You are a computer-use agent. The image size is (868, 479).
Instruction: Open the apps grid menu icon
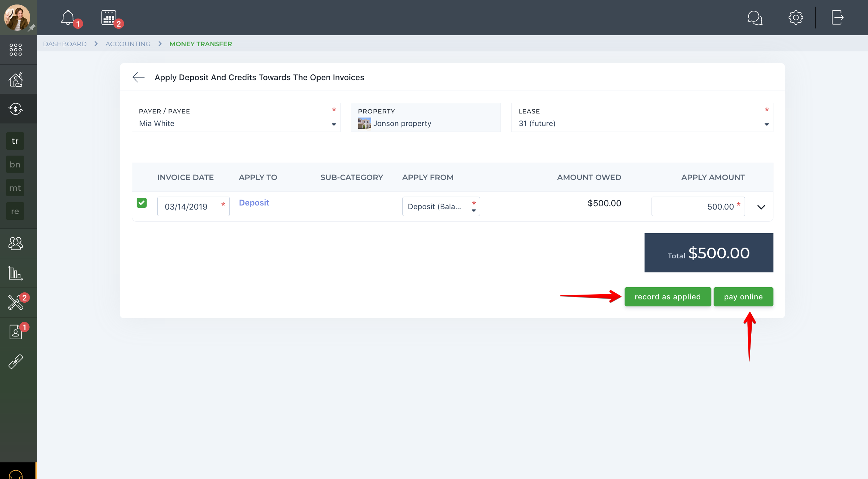pyautogui.click(x=16, y=50)
